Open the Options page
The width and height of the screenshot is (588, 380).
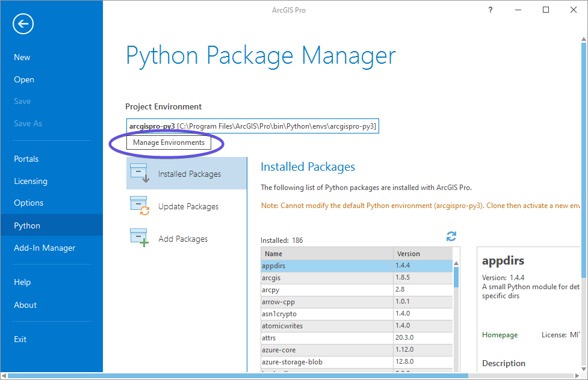(x=28, y=203)
